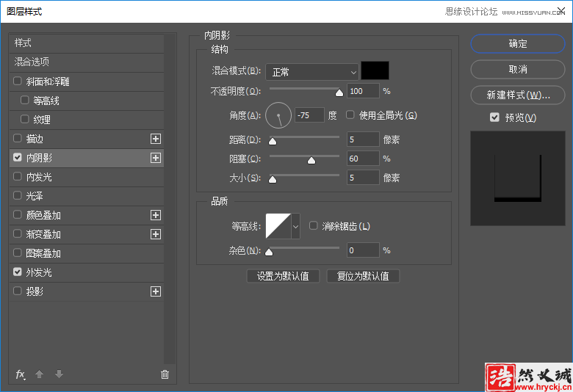This screenshot has height=392, width=573.
Task: Toggle 使用全局光 checkbox
Action: pyautogui.click(x=350, y=115)
